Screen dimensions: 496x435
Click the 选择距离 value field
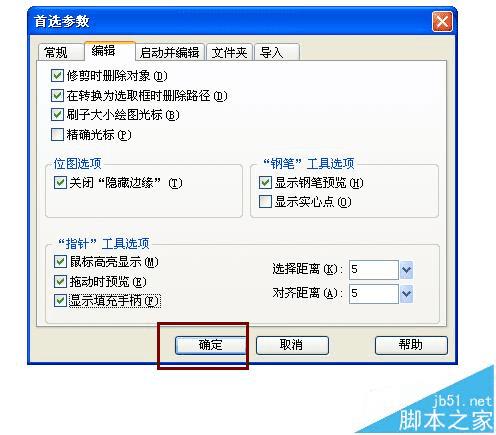click(x=374, y=270)
